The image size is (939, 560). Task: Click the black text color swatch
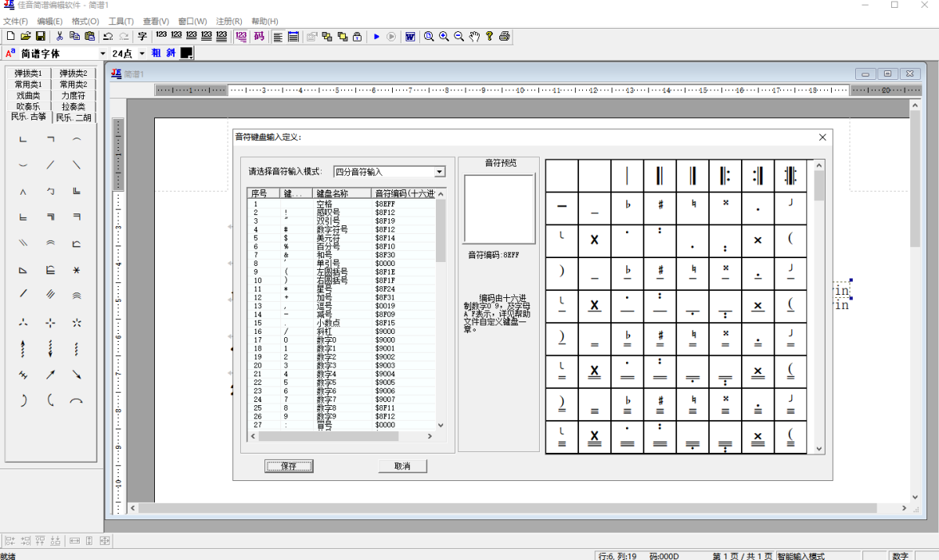tap(187, 53)
